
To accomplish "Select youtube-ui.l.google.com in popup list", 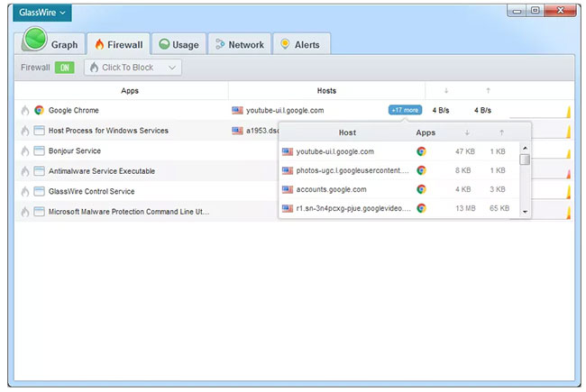I will pyautogui.click(x=334, y=151).
